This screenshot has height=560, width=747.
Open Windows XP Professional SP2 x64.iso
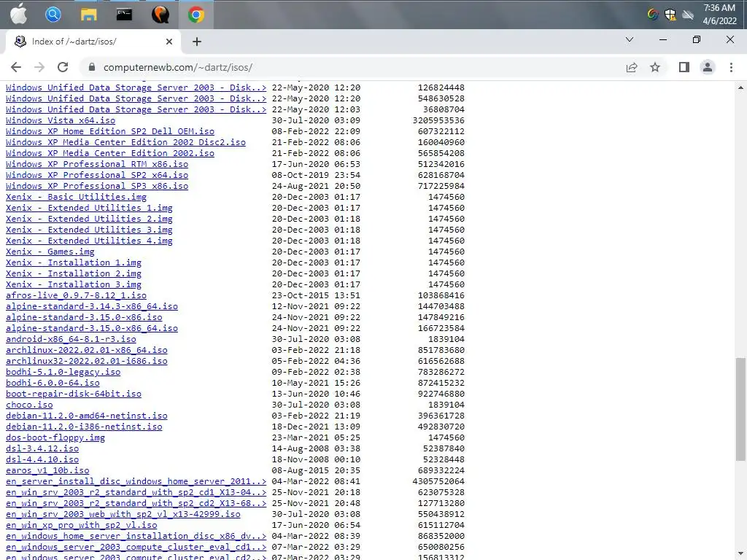click(x=97, y=175)
